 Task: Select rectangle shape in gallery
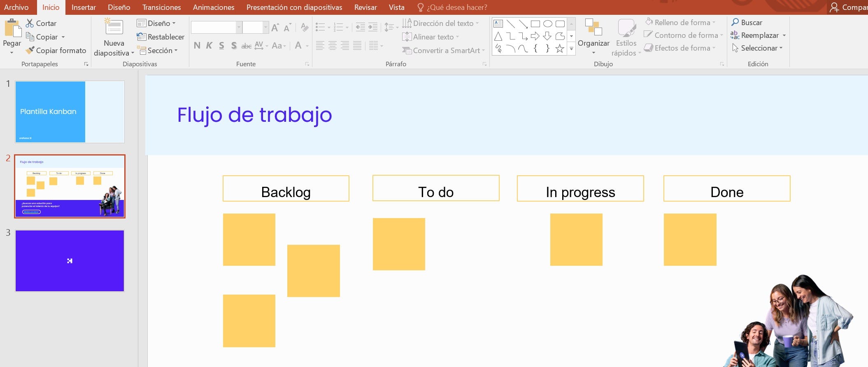pyautogui.click(x=535, y=23)
